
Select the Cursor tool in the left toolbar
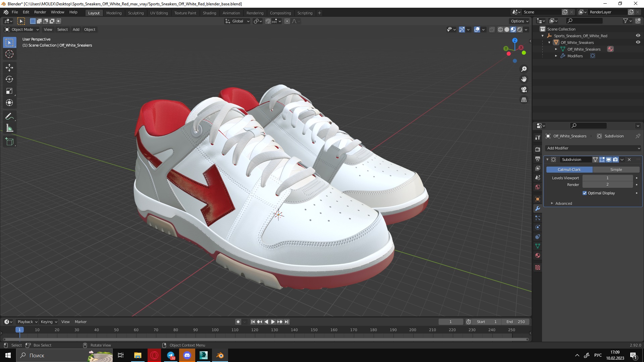coord(9,54)
